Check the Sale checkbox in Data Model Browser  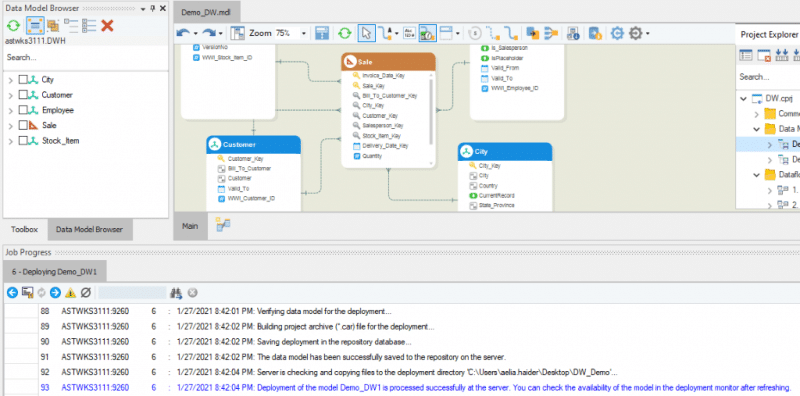[23, 125]
